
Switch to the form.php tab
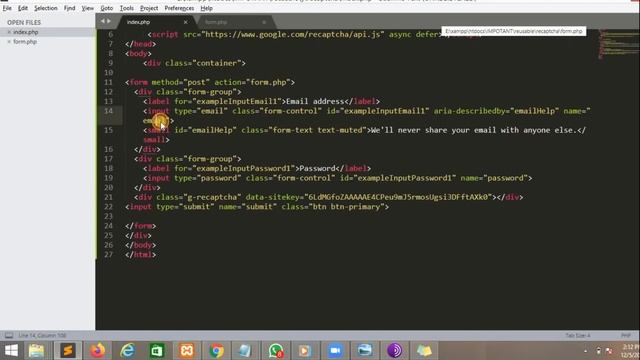233,22
